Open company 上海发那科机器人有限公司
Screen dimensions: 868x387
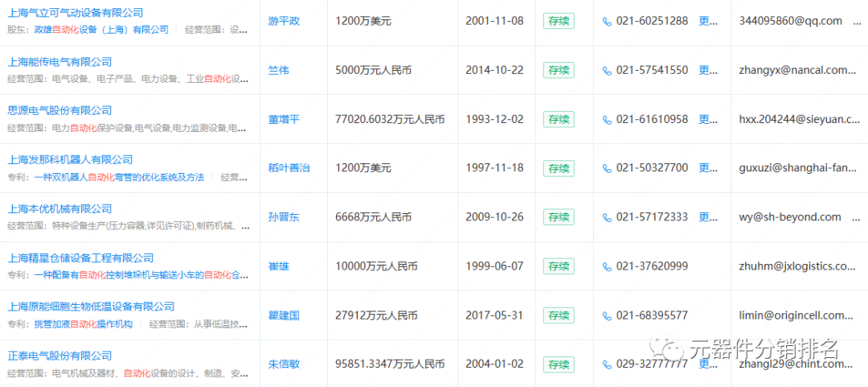pos(70,159)
